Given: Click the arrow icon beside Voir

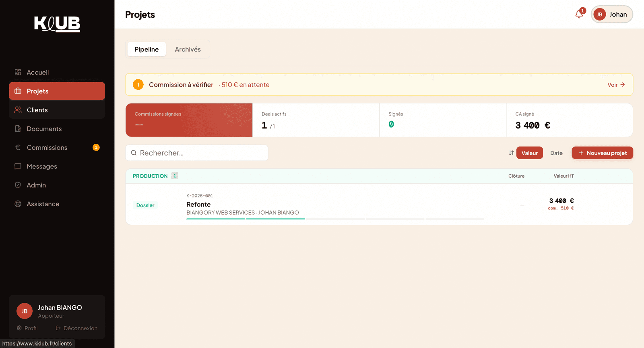Looking at the screenshot, I should pos(622,85).
